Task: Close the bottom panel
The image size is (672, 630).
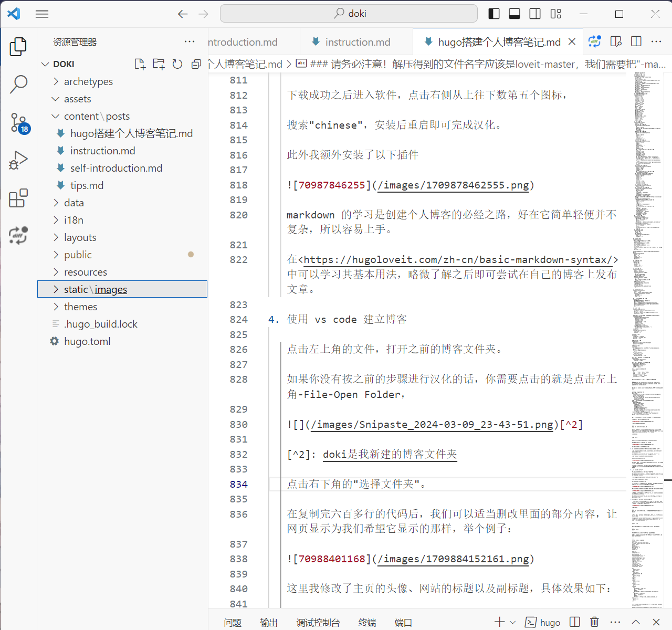Action: [x=656, y=622]
